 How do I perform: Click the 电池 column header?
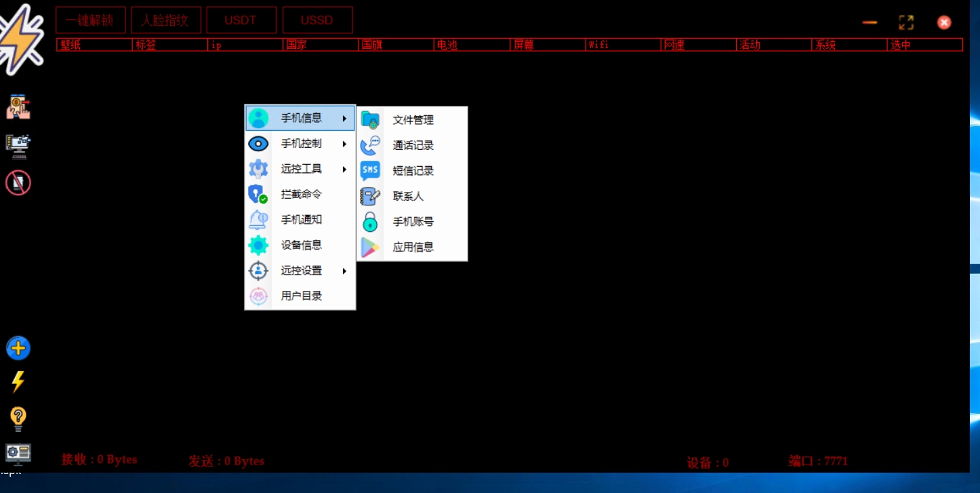472,45
